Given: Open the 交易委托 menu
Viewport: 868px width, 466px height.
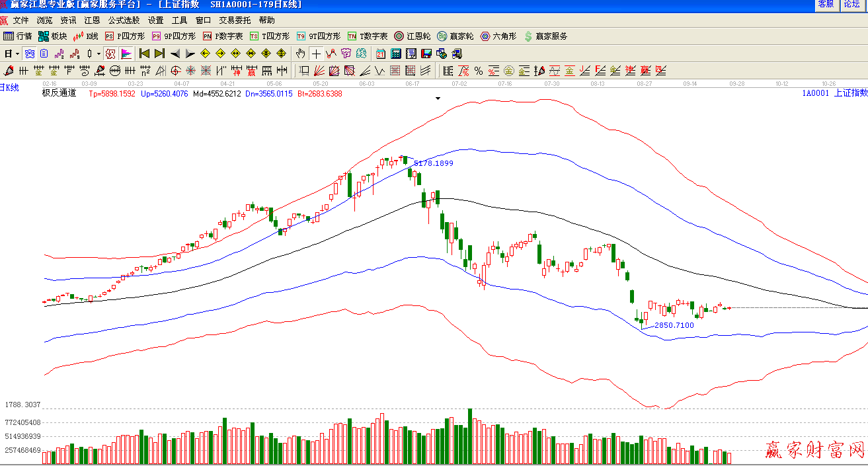Looking at the screenshot, I should [x=235, y=20].
